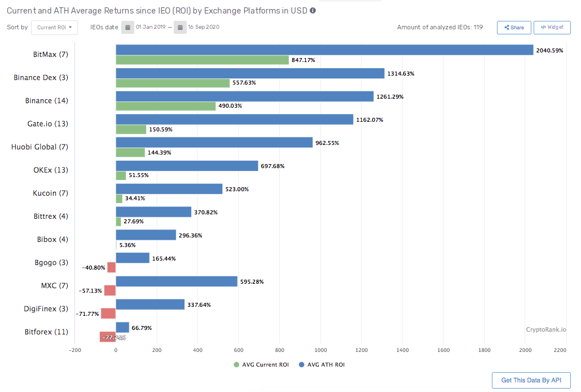Viewport: 581px width, 392px height.
Task: Toggle AVG ATH ROI legend item
Action: (322, 364)
